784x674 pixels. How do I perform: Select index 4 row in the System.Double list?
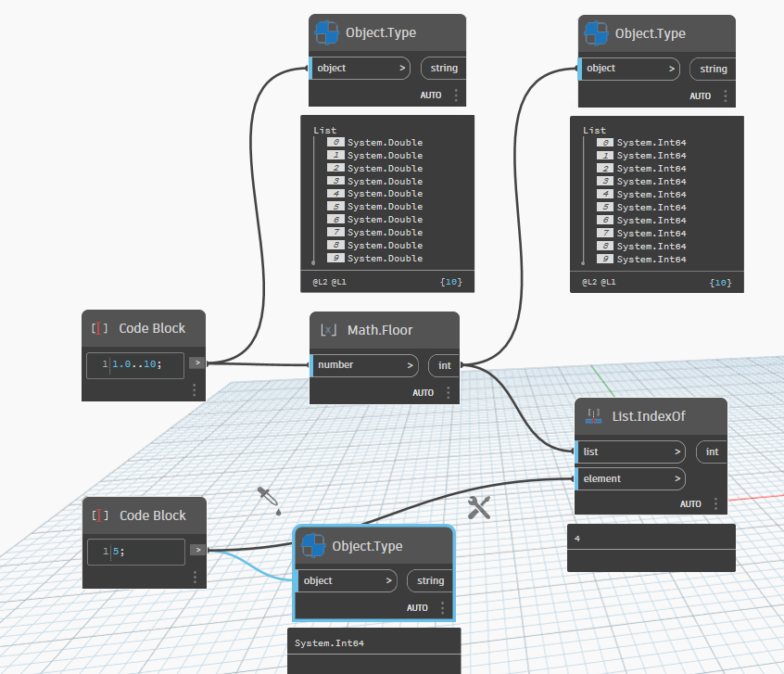375,194
